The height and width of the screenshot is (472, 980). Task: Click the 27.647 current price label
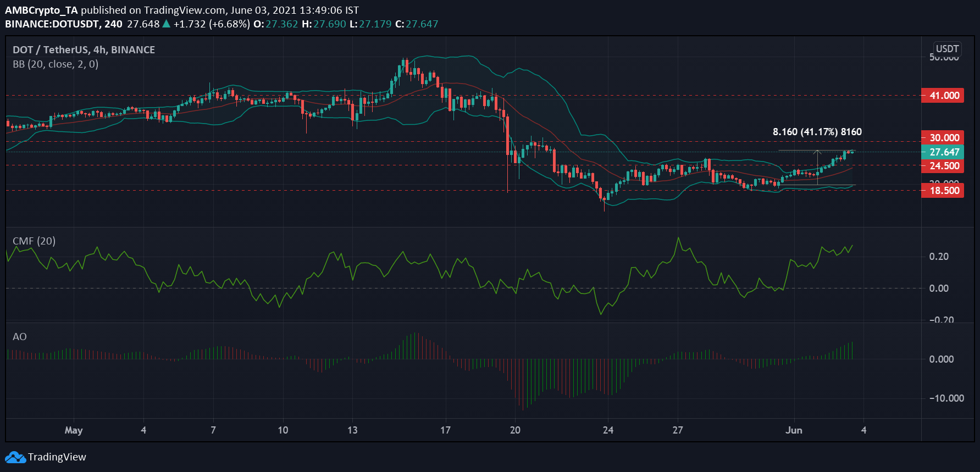coord(943,152)
